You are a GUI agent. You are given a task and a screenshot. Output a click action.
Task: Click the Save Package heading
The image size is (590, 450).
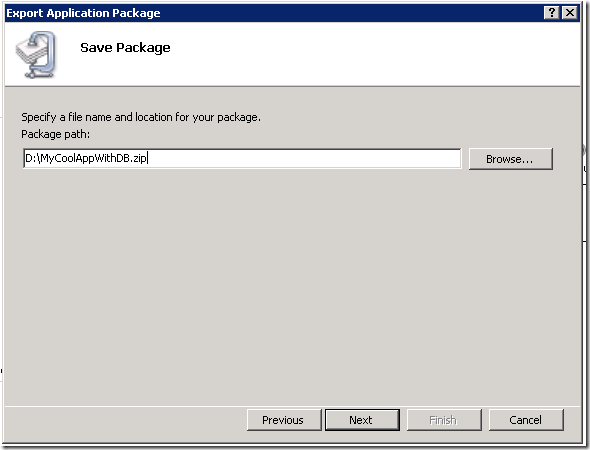(125, 48)
